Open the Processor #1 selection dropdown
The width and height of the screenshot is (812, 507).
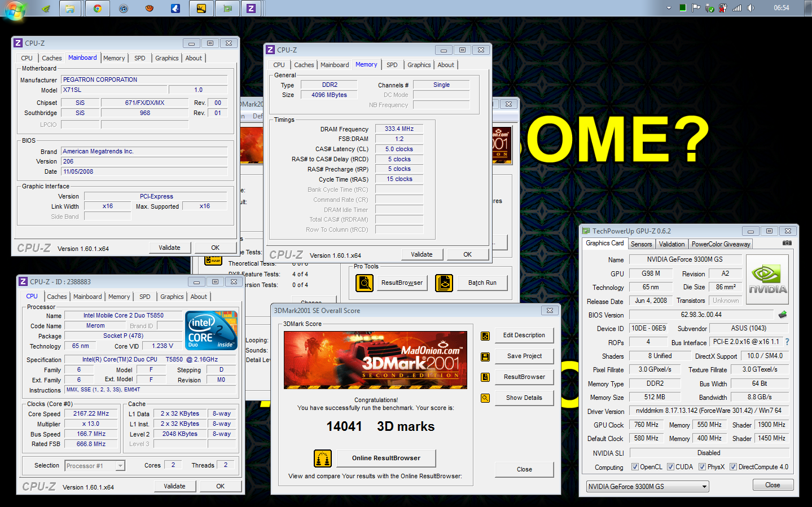pos(95,466)
